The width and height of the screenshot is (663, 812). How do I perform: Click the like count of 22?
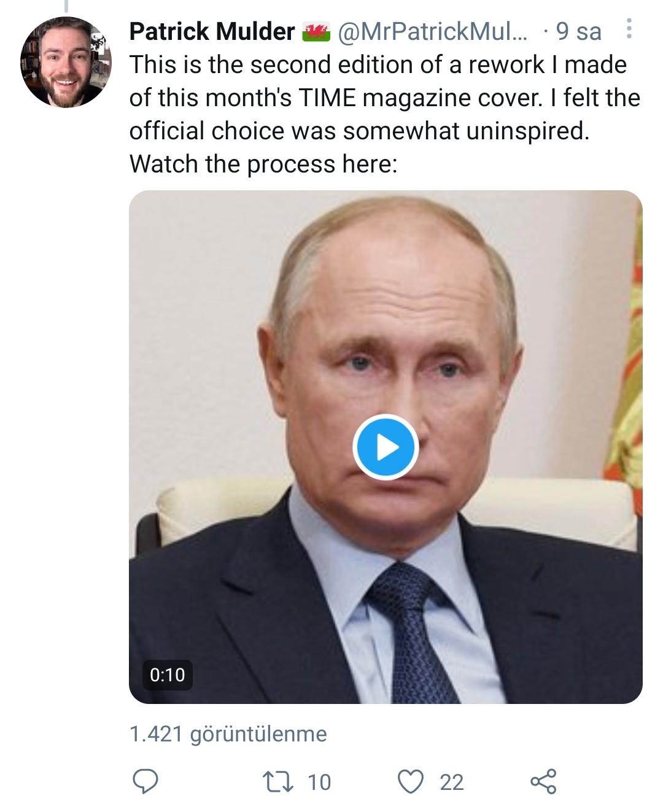[x=452, y=782]
